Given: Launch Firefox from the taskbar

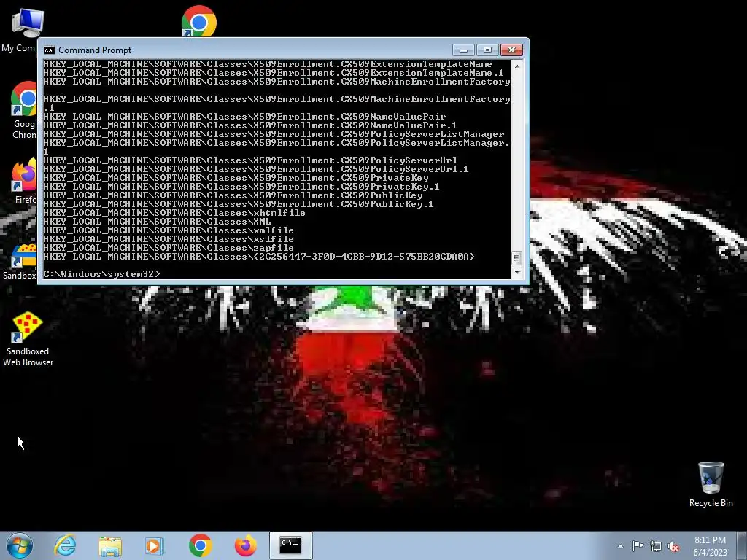Looking at the screenshot, I should 245,545.
